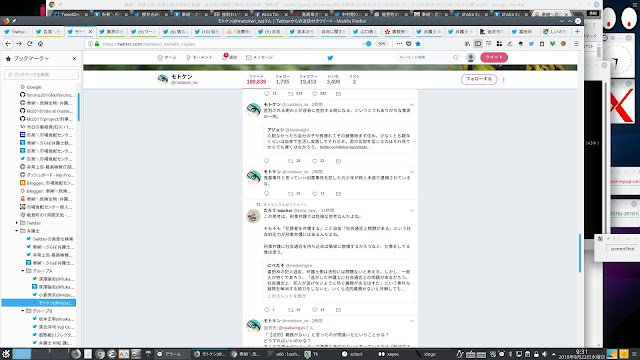640x360 pixels.
Task: Open the Firefox Library icon
Action: (x=467, y=44)
